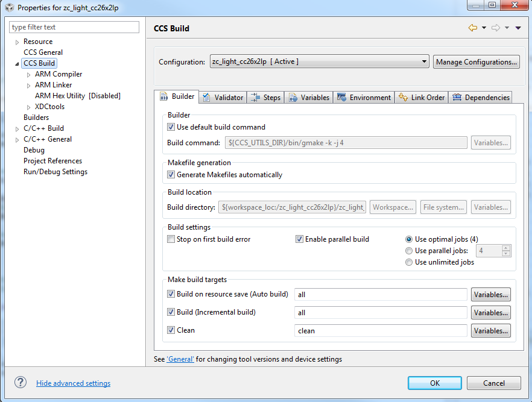Viewport: 532px width, 402px height.
Task: Click the Manage Configurations button
Action: [476, 61]
